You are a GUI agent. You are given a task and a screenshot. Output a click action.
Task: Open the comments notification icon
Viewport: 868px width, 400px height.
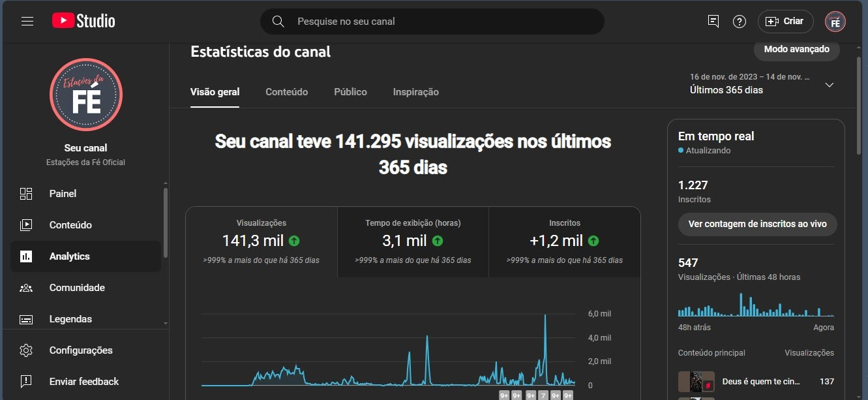coord(713,22)
